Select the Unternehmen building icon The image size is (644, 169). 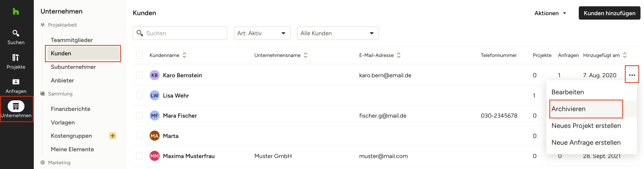point(16,106)
